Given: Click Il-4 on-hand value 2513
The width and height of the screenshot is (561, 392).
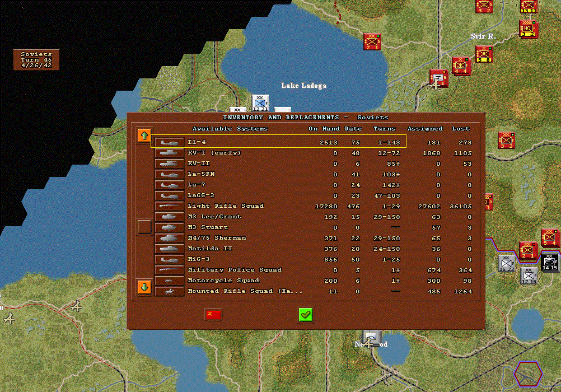Looking at the screenshot, I should coord(329,142).
